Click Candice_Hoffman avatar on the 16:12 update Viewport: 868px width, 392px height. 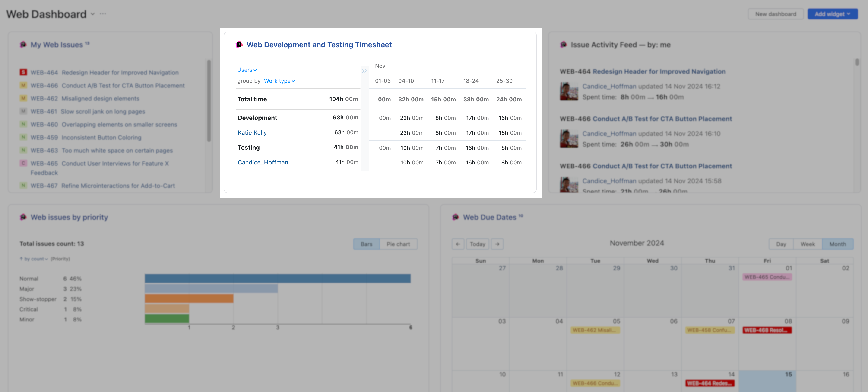point(569,91)
